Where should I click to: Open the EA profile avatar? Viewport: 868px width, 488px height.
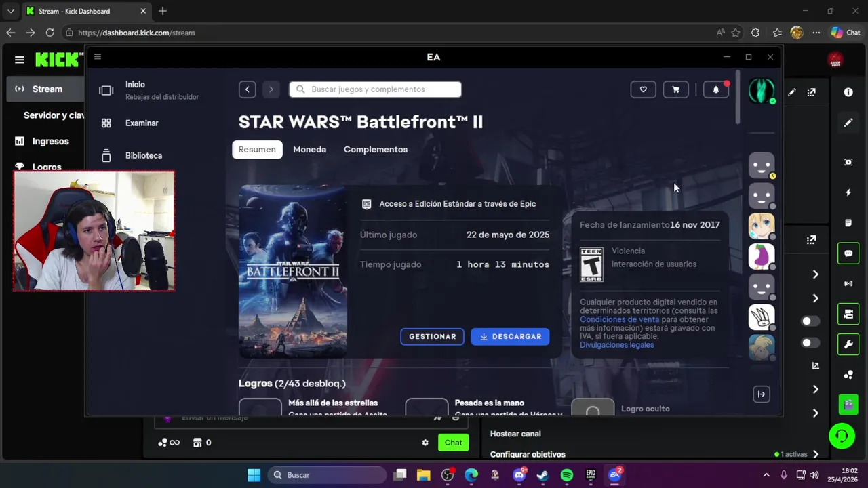pyautogui.click(x=761, y=90)
